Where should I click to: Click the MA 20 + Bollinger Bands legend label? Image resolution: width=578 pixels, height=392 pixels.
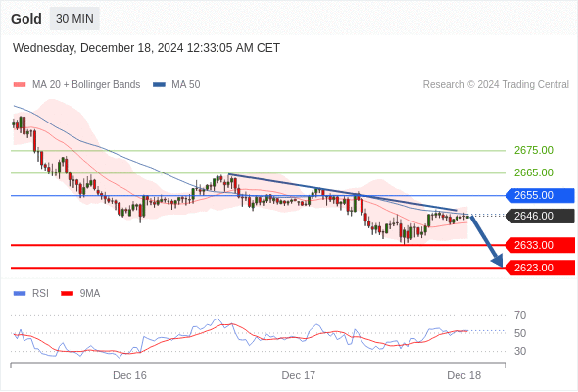coord(86,85)
